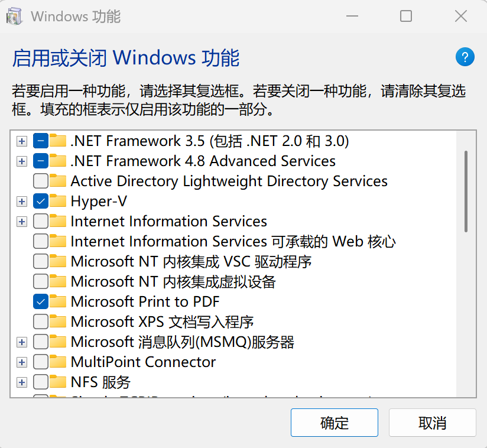Click the 确定 button
The height and width of the screenshot is (448, 487).
[x=334, y=423]
